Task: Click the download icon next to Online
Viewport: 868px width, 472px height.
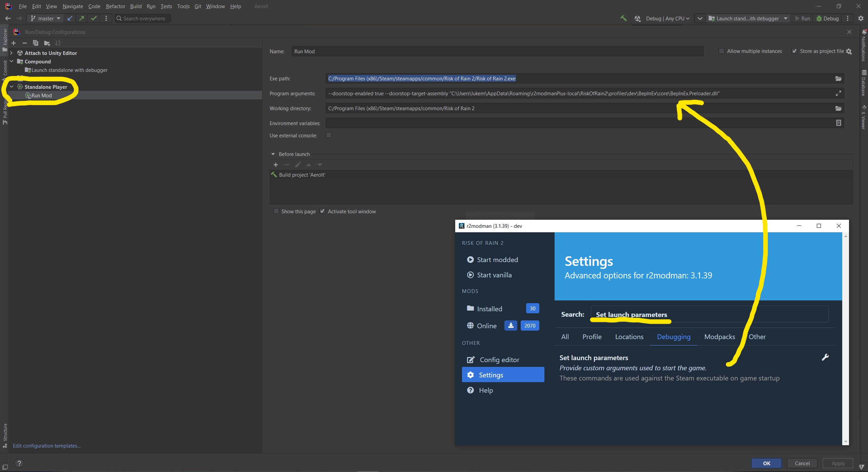Action: click(x=510, y=326)
